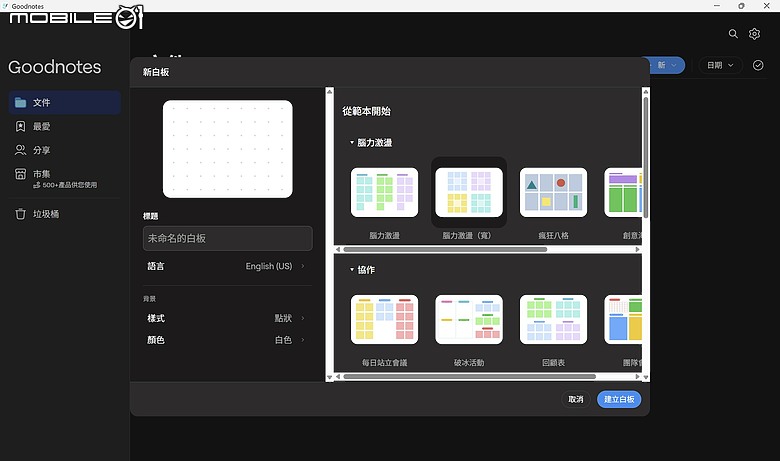Open the 最愛 favorites section
Screen dimensions: 780x461
[x=65, y=126]
